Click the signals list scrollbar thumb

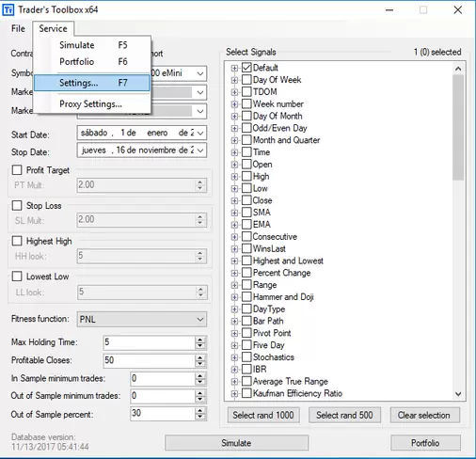(458, 128)
